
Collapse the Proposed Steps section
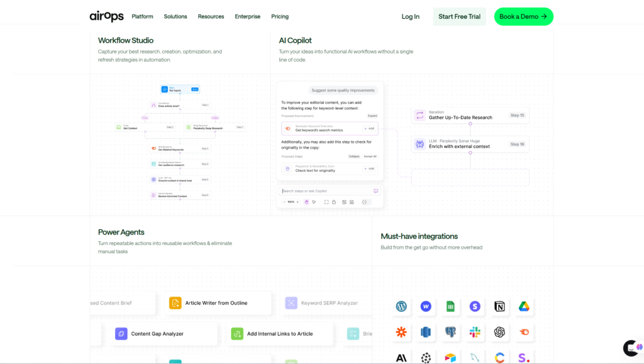(x=353, y=156)
